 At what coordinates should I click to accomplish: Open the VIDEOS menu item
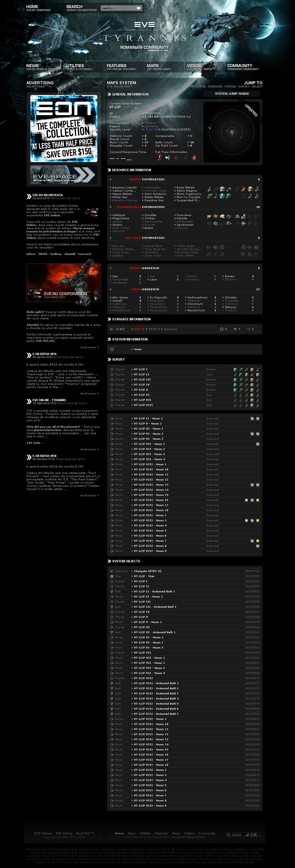click(200, 67)
